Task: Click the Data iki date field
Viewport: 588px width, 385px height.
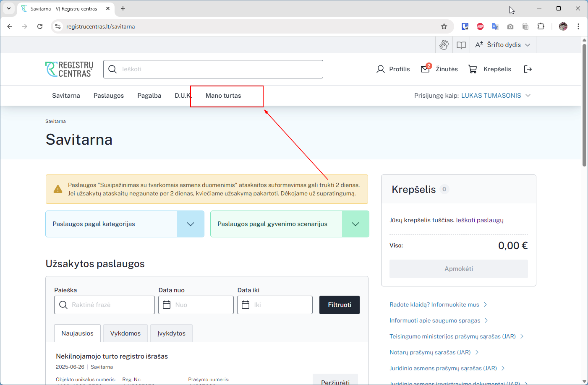Action: click(275, 305)
